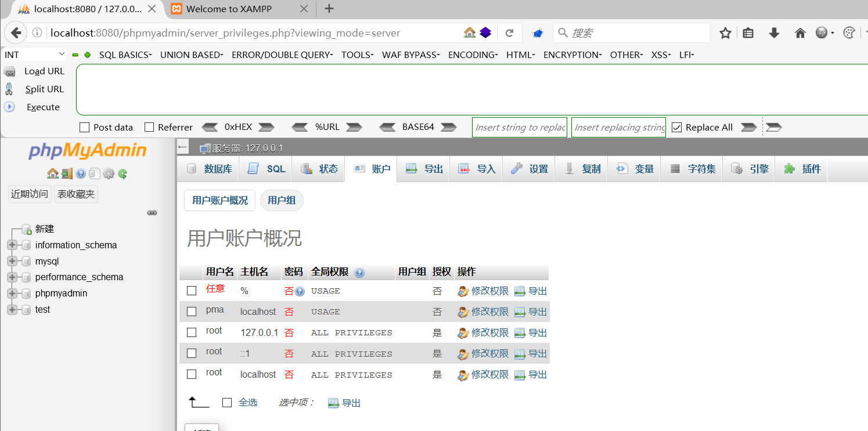This screenshot has width=868, height=431.
Task: Open the UNION BASED dropdown menu
Action: [192, 55]
